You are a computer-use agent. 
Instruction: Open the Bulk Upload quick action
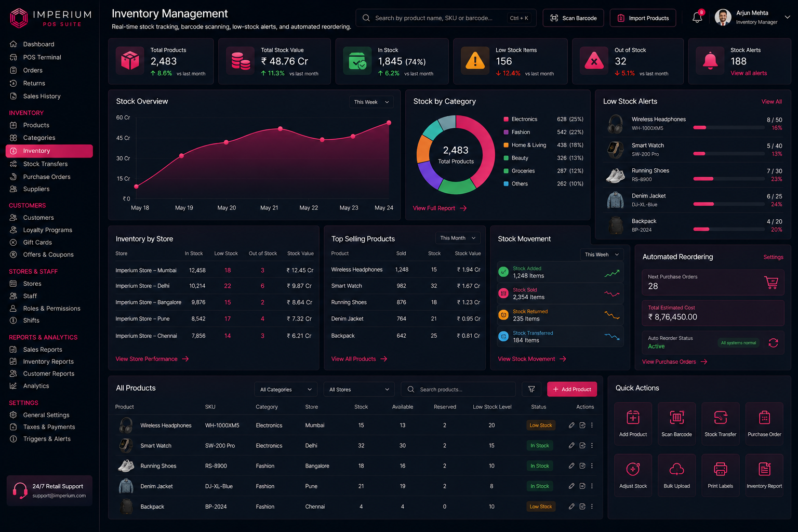coord(676,475)
